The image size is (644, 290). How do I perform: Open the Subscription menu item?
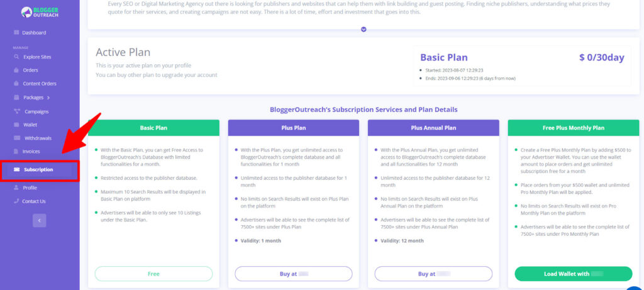pos(40,170)
